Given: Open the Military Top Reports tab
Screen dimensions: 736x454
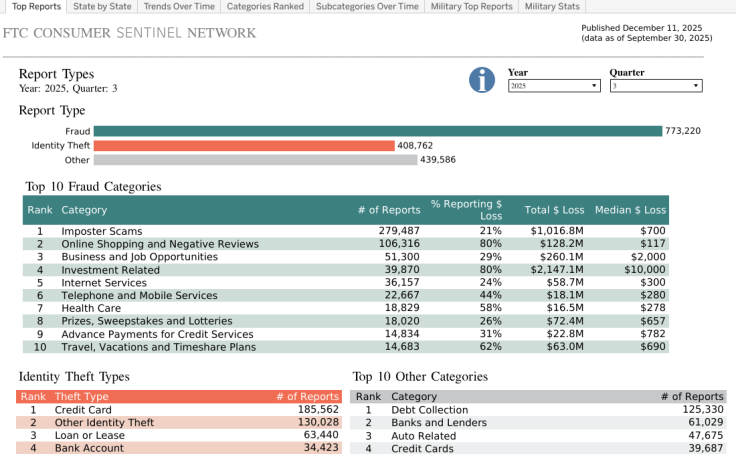Looking at the screenshot, I should (472, 6).
